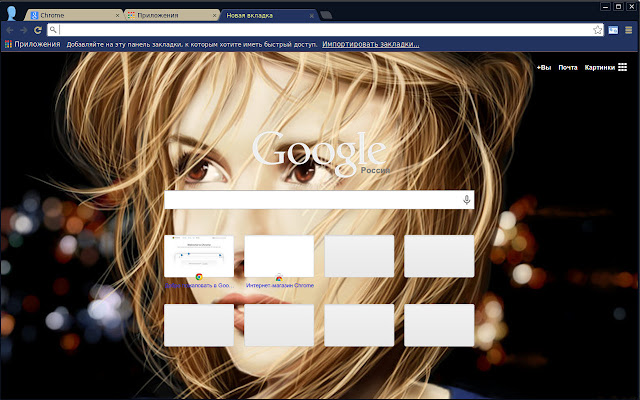Click the Chrome favicon under welcome thumbnail
This screenshot has width=640, height=400.
point(199,277)
